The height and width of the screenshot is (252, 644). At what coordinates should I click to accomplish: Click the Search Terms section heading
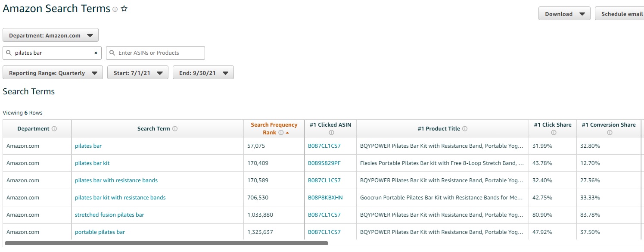(x=29, y=91)
